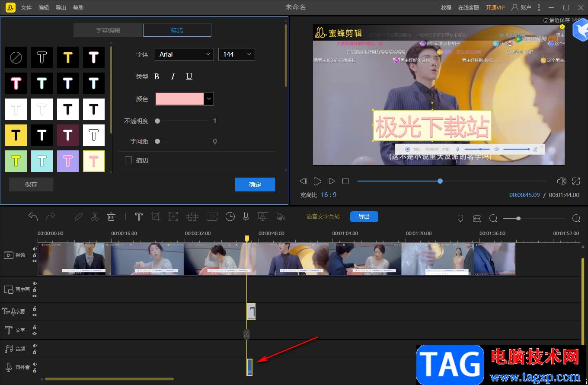The height and width of the screenshot is (385, 588).
Task: Toggle bold text type
Action: pyautogui.click(x=157, y=76)
